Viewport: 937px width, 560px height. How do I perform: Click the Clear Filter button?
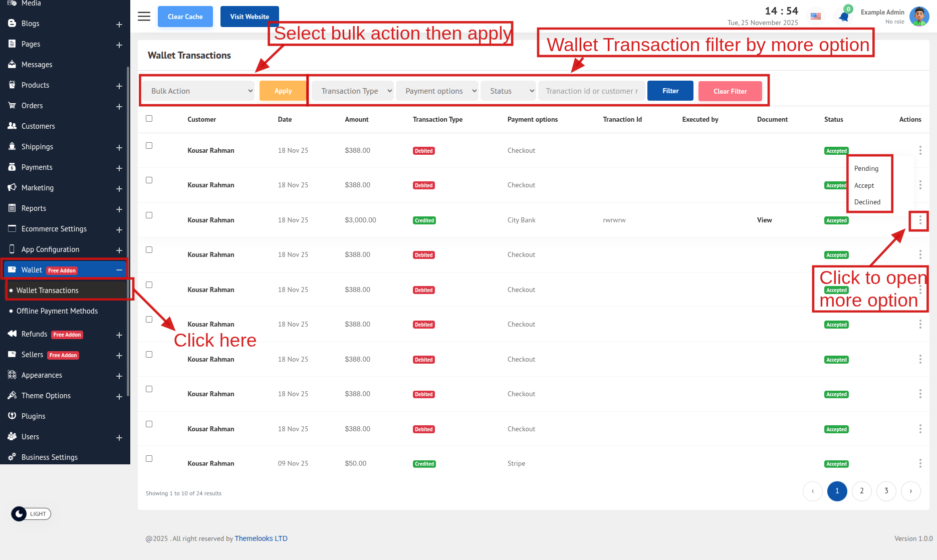pyautogui.click(x=730, y=91)
